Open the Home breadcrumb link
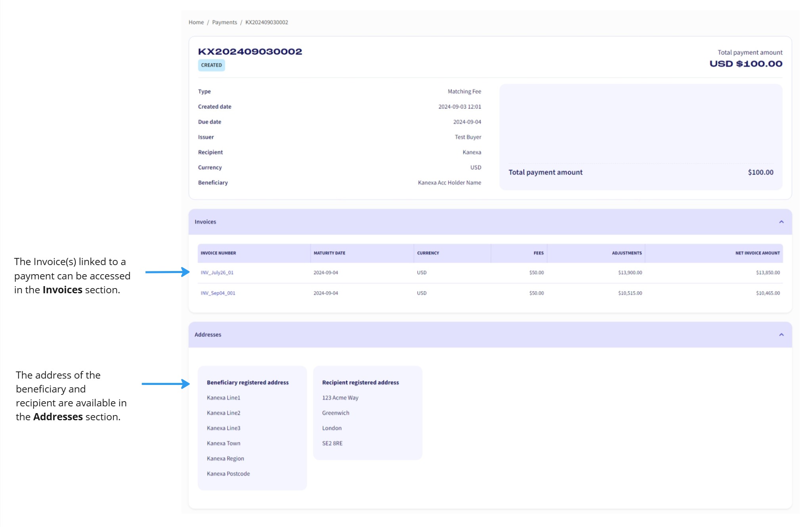 196,22
